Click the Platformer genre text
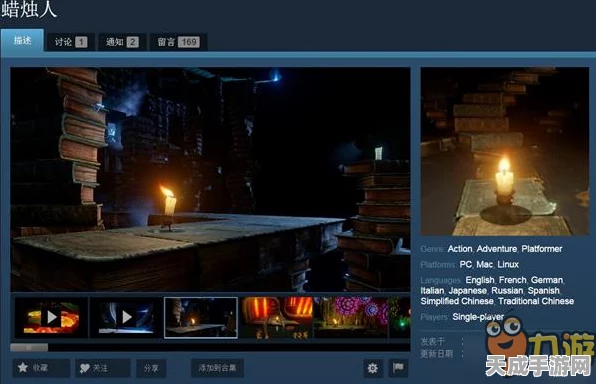 (x=542, y=249)
